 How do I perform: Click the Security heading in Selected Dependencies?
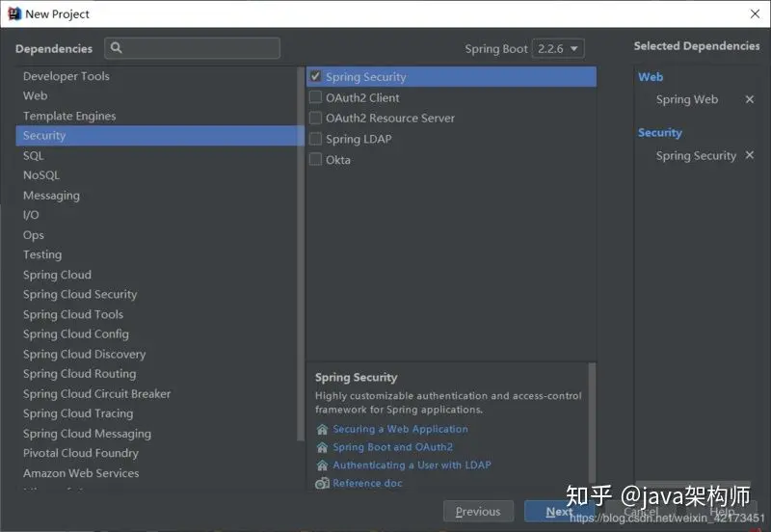click(660, 133)
